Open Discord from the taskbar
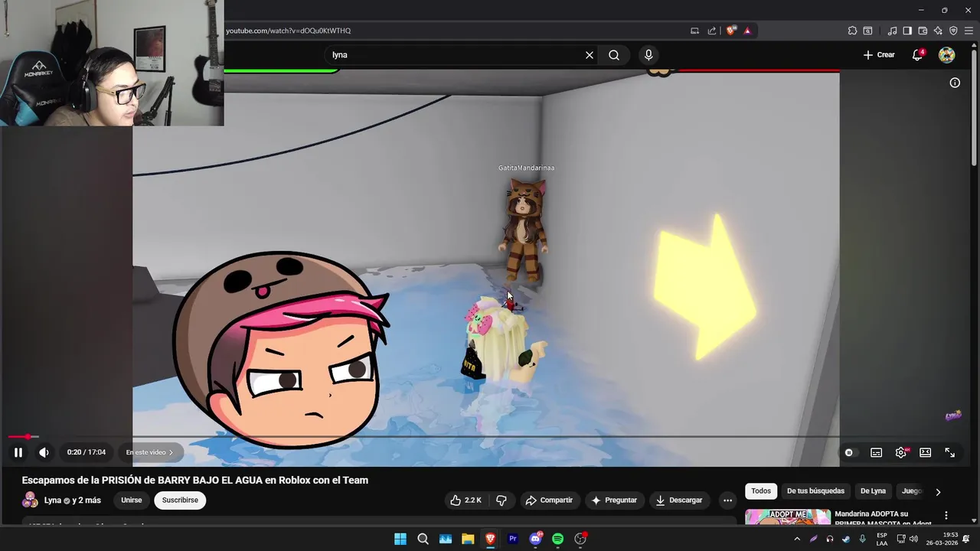 click(535, 539)
